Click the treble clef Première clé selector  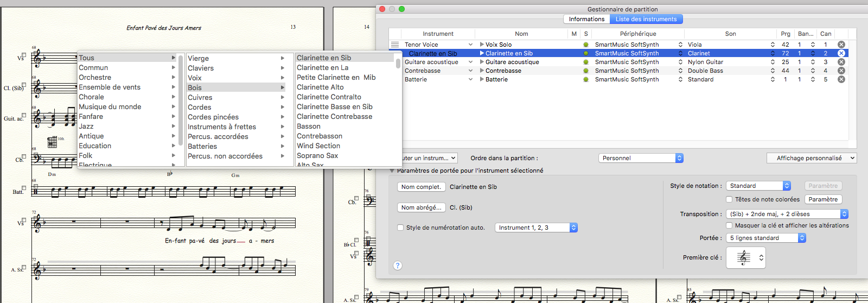[745, 258]
